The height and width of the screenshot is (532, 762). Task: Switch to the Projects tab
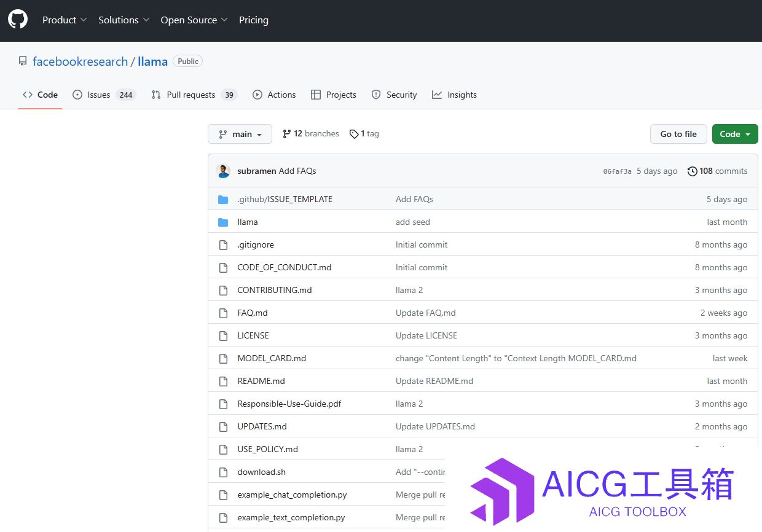334,95
